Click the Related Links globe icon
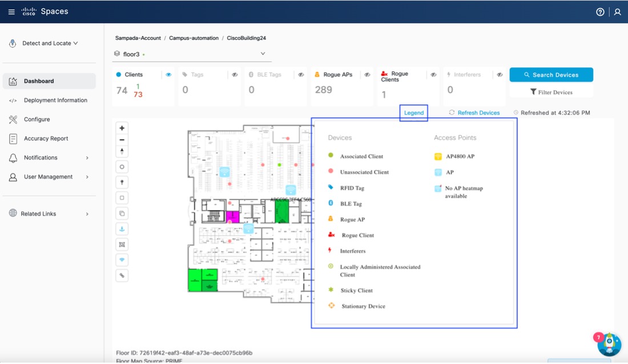This screenshot has width=628, height=364. (x=13, y=213)
